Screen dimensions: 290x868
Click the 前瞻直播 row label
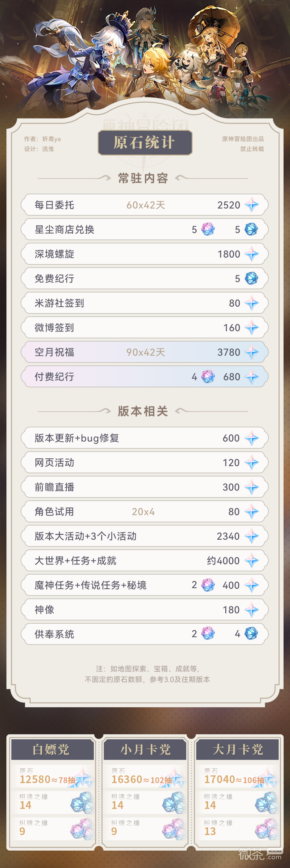coord(54,487)
